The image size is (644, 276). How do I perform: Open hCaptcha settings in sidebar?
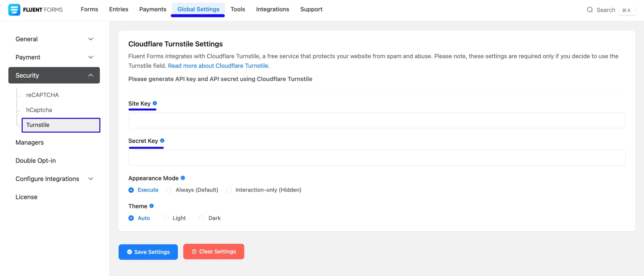click(39, 110)
